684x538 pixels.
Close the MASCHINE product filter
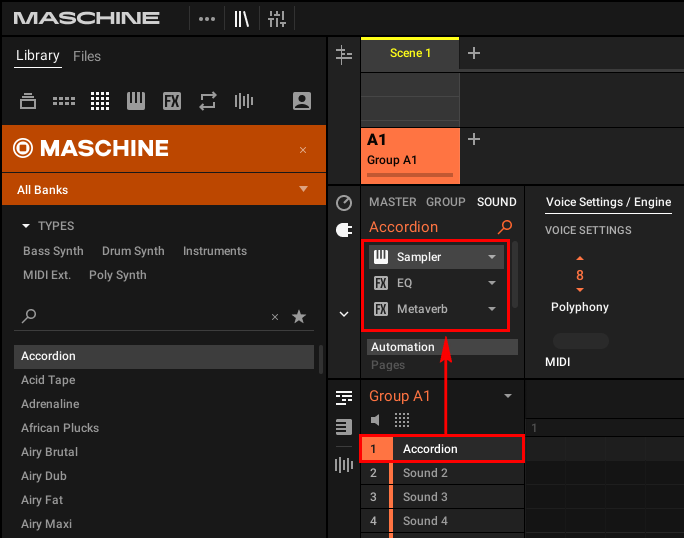(x=303, y=150)
